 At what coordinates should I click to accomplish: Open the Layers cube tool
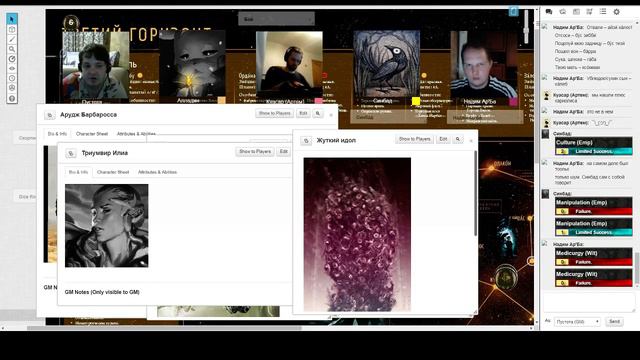12,29
